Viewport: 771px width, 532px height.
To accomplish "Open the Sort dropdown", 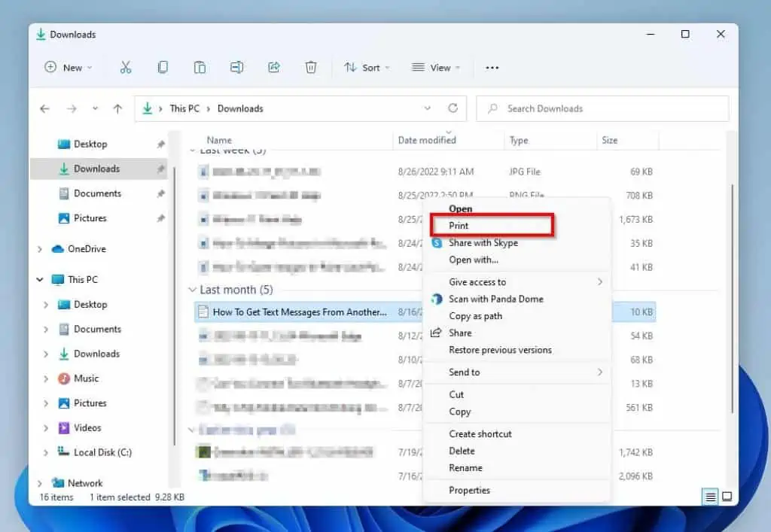I will pyautogui.click(x=367, y=67).
